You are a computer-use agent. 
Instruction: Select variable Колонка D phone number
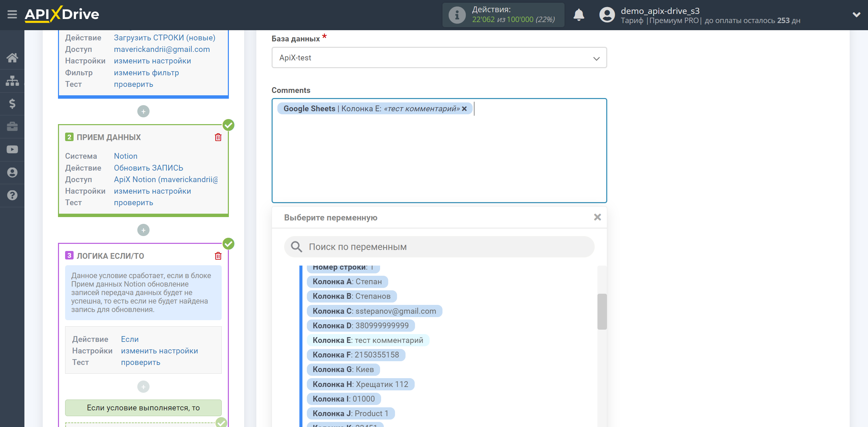coord(361,326)
